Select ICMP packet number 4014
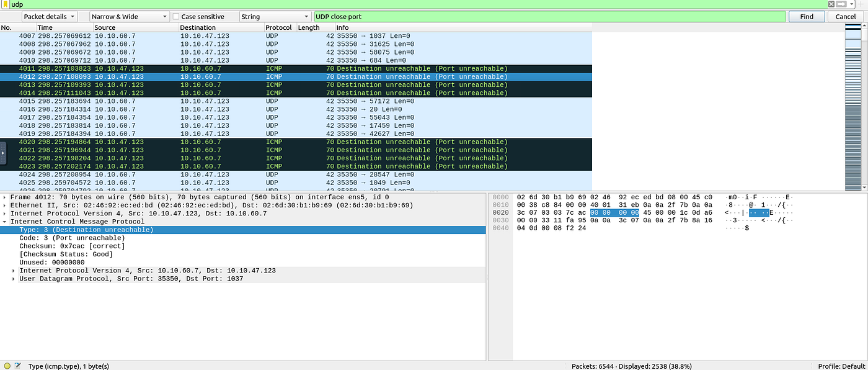 pos(296,92)
